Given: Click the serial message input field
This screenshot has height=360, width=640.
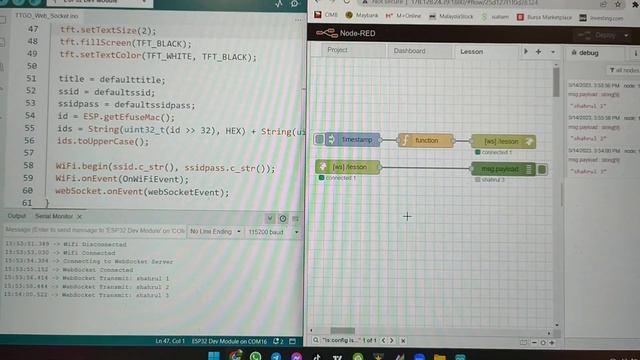Looking at the screenshot, I should [95, 230].
